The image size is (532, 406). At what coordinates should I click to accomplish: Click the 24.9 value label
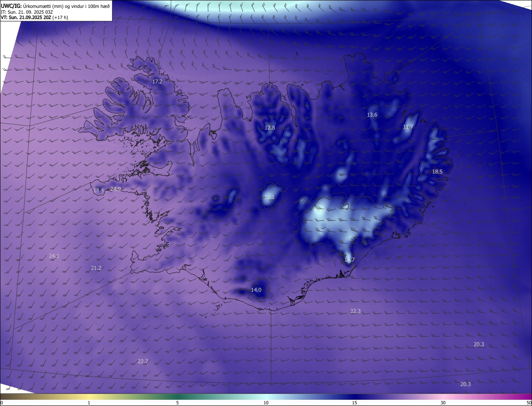116,189
